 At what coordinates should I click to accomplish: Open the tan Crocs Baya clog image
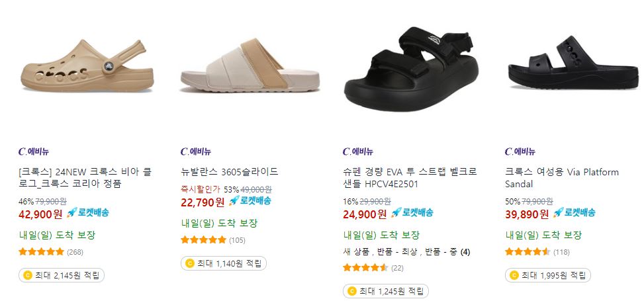[87, 65]
